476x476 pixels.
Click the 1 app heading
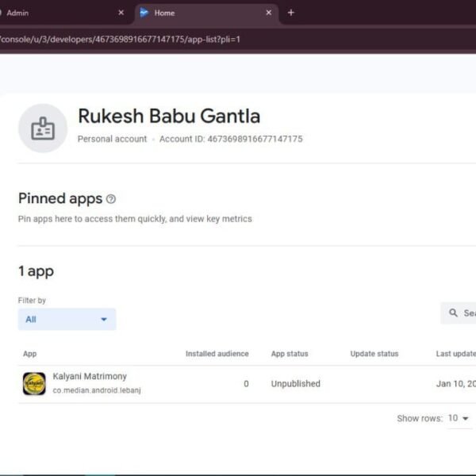point(36,271)
